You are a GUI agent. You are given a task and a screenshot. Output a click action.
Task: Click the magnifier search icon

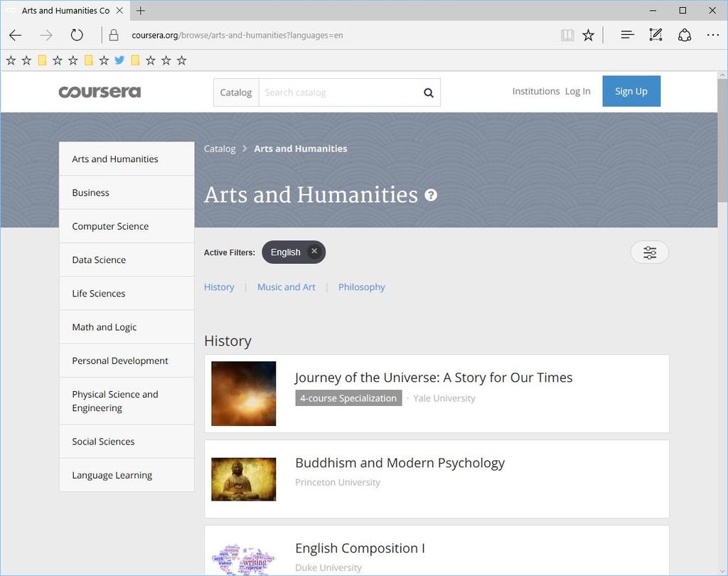pos(429,93)
